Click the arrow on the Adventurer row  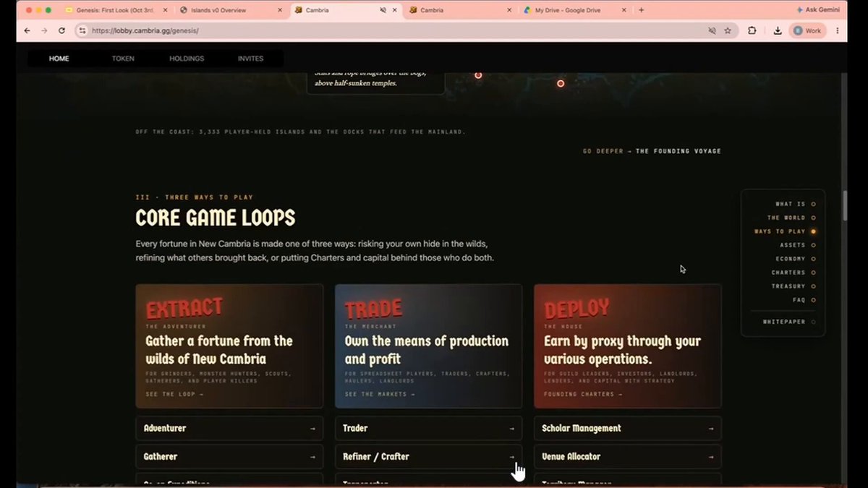pos(312,429)
